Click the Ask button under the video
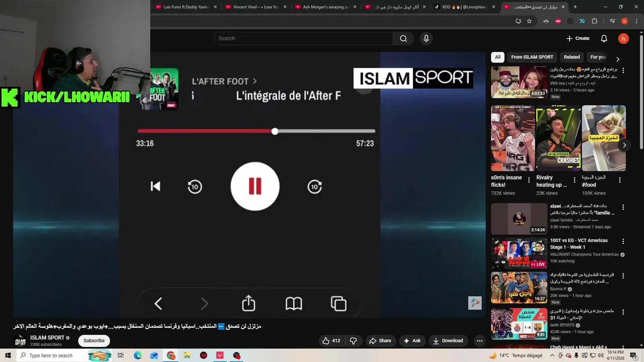644x362 pixels. pyautogui.click(x=412, y=341)
